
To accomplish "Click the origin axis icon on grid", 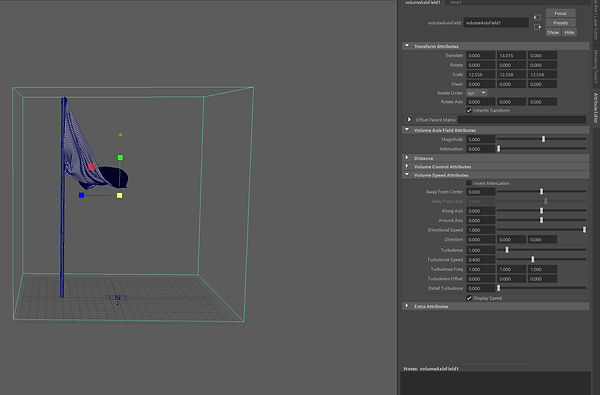I will (x=117, y=299).
